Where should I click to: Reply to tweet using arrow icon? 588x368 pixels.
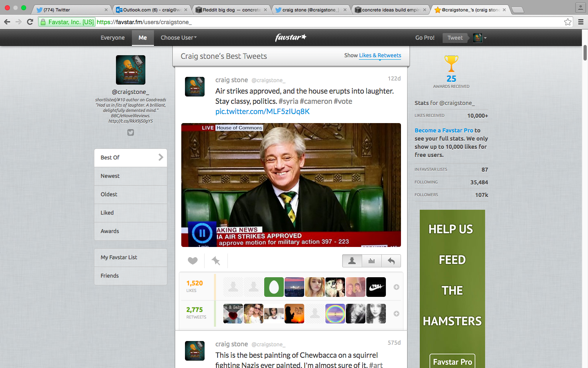pos(391,261)
